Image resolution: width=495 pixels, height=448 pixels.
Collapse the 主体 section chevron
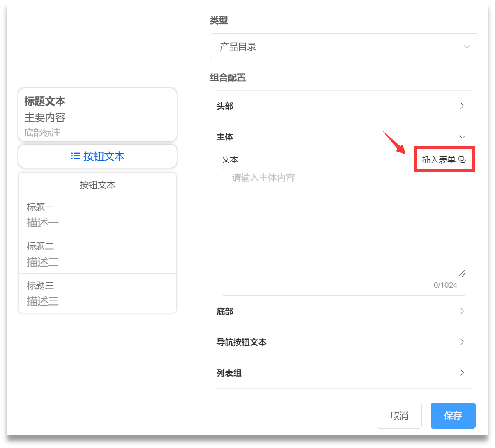(x=462, y=137)
